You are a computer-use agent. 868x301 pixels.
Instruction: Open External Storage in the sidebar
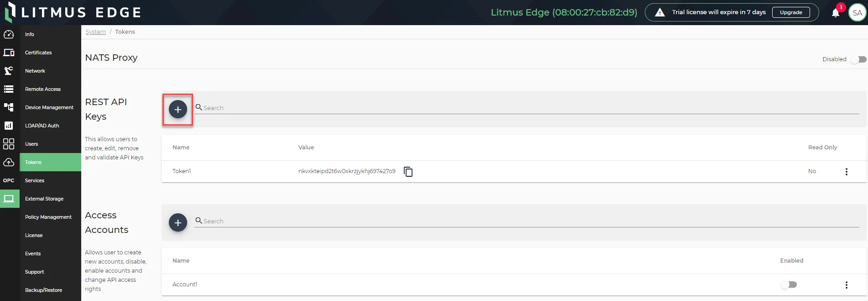point(50,199)
